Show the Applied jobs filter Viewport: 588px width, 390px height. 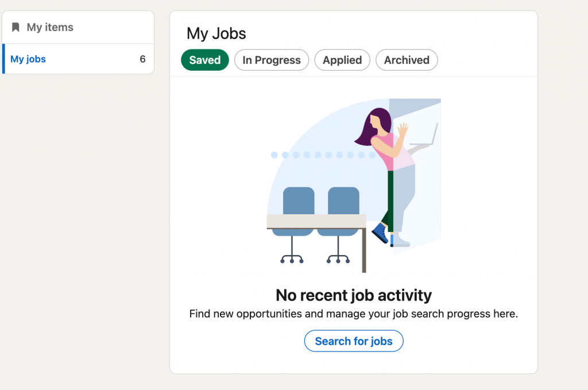tap(342, 60)
